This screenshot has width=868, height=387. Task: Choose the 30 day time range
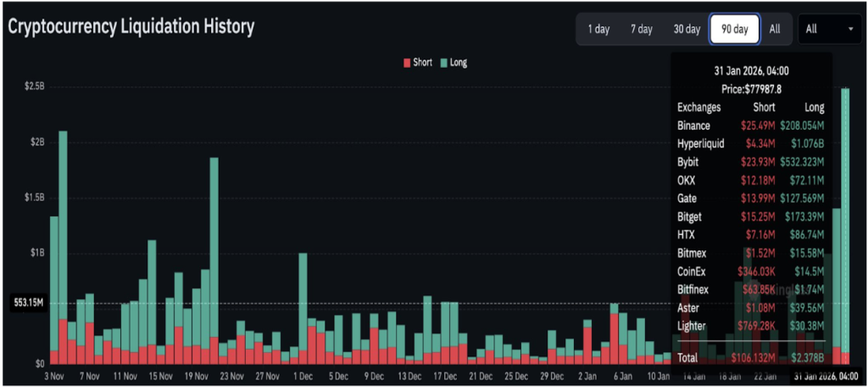coord(687,29)
